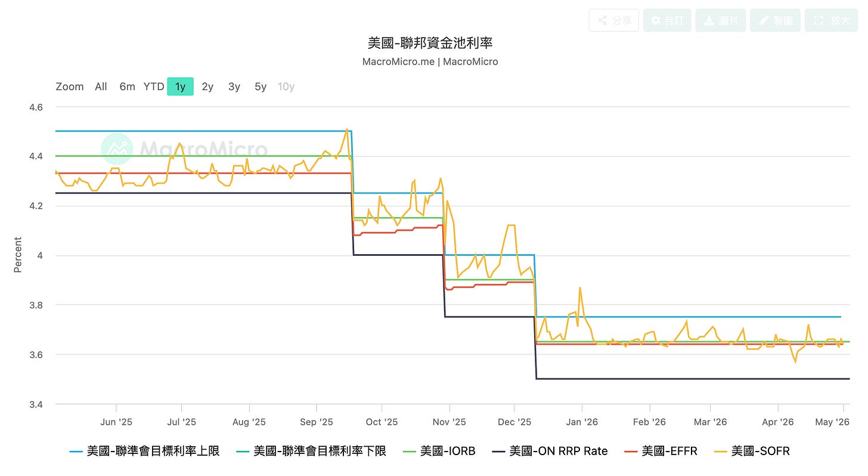Image resolution: width=868 pixels, height=476 pixels.
Task: Select the 1y zoom range
Action: pos(180,86)
